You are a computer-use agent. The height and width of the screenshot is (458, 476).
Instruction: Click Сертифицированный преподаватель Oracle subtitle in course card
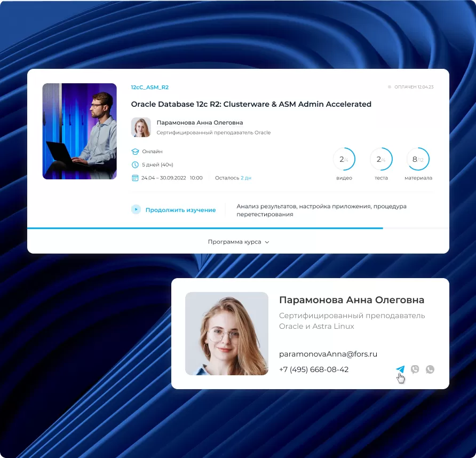coord(213,132)
